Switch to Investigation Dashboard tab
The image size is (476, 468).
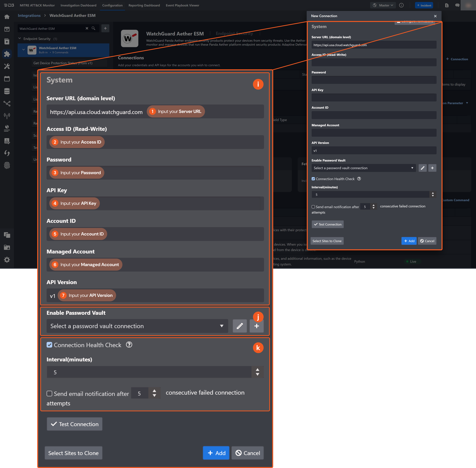tap(78, 5)
